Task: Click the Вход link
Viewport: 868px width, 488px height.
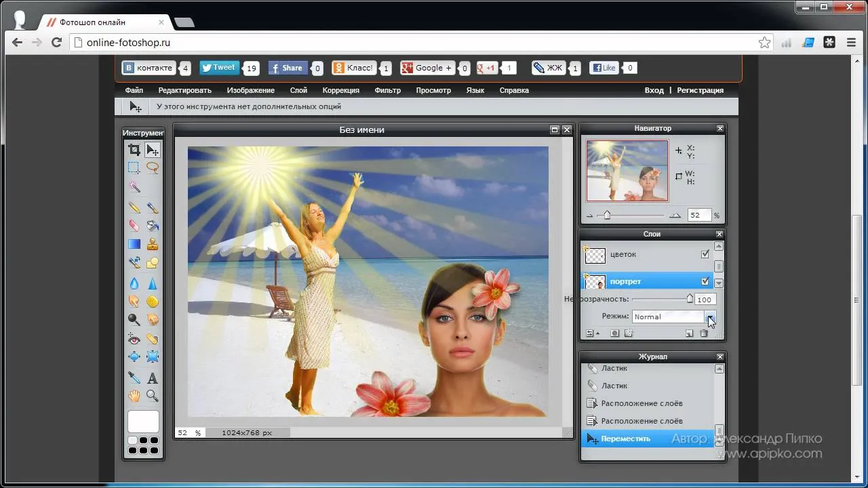Action: [x=654, y=90]
